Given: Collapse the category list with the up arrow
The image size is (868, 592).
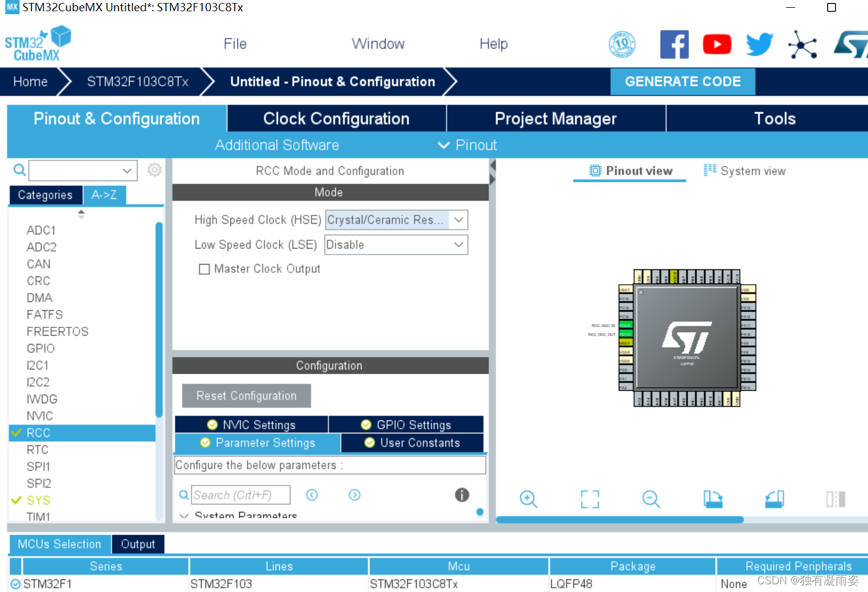Looking at the screenshot, I should pos(81,211).
